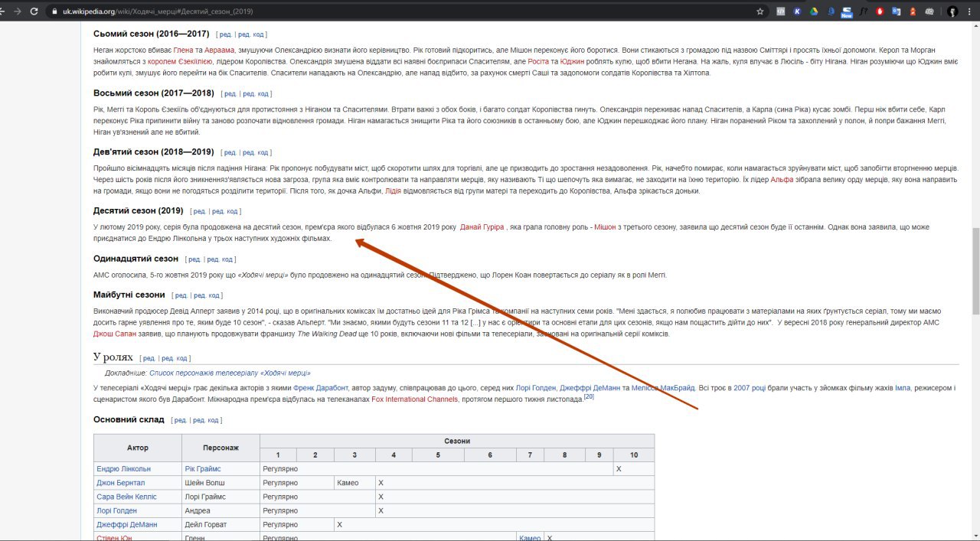Viewport: 980px width, 541px height.
Task: Bookmark this page with the star icon
Action: tap(760, 11)
